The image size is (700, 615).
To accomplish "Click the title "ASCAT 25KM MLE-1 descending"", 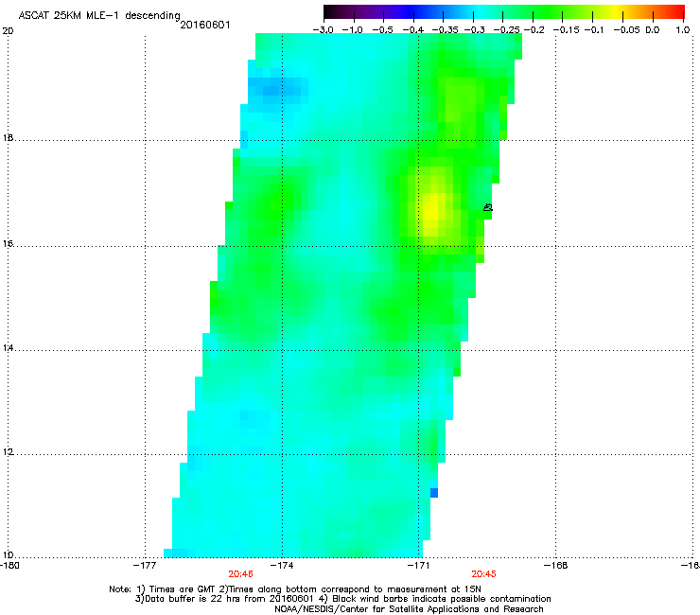I will pyautogui.click(x=99, y=16).
